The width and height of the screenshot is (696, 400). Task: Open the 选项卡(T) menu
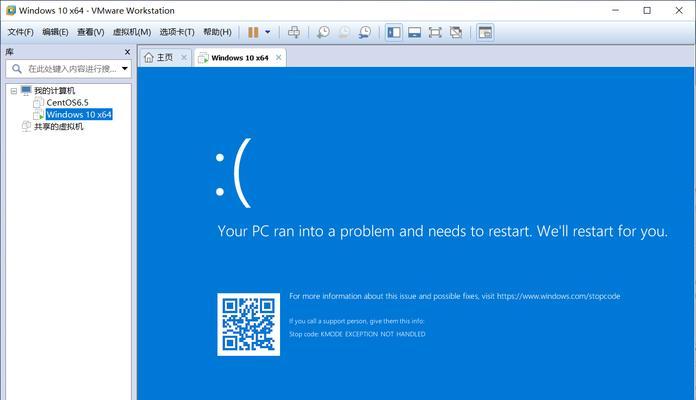coord(177,32)
